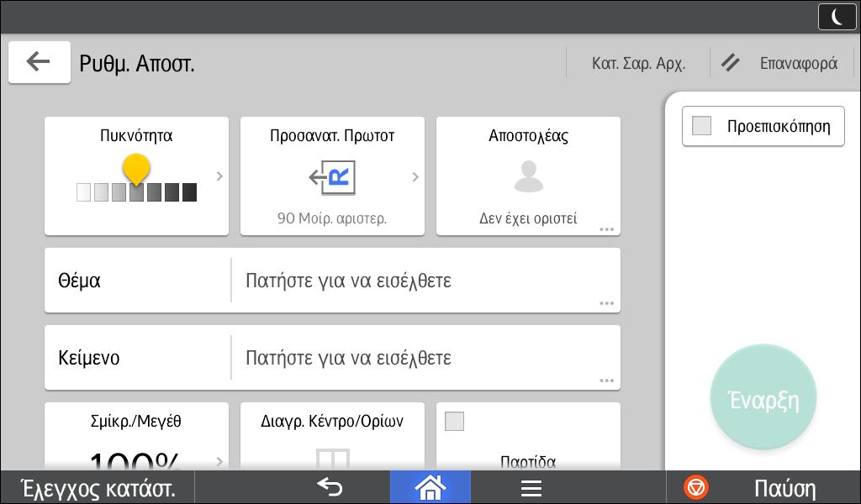
Task: Select '90 Μοίρ. αριστερ.' orientation text
Action: (x=331, y=218)
